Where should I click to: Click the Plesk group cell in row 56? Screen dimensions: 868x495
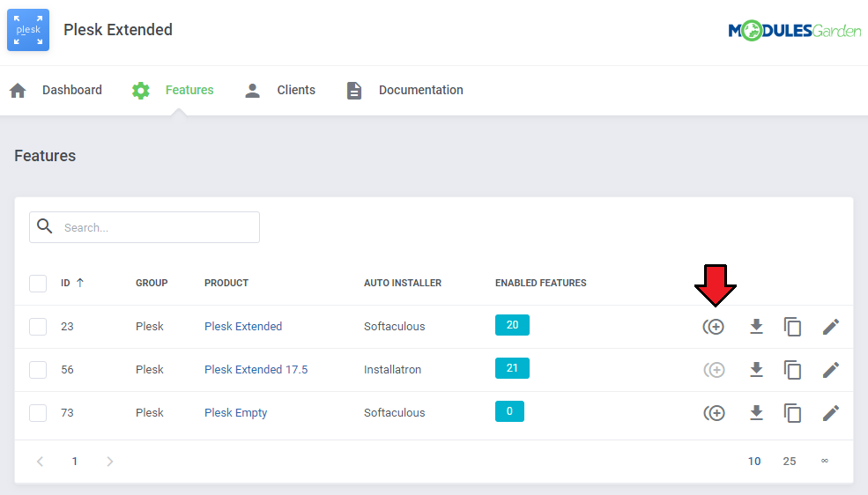[x=150, y=369]
